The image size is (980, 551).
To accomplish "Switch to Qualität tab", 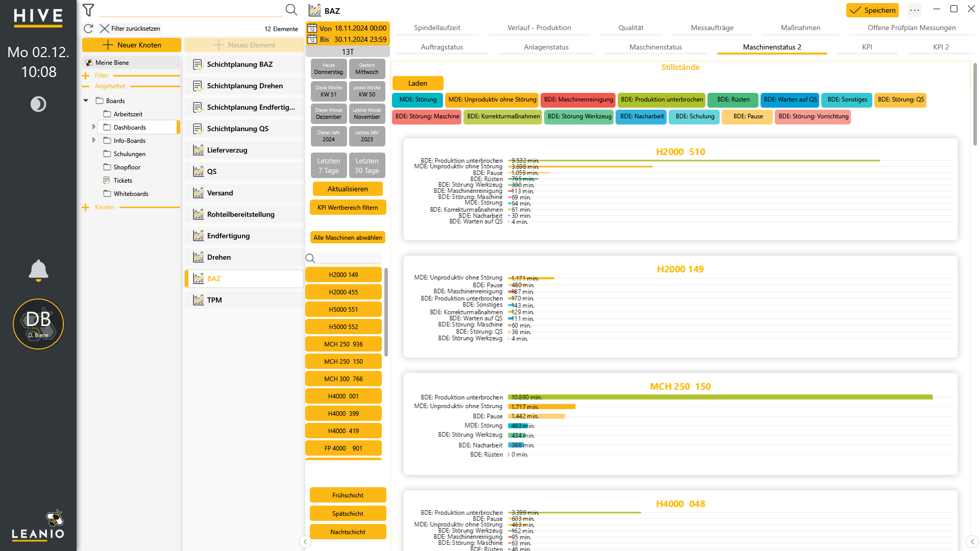I will click(x=631, y=28).
